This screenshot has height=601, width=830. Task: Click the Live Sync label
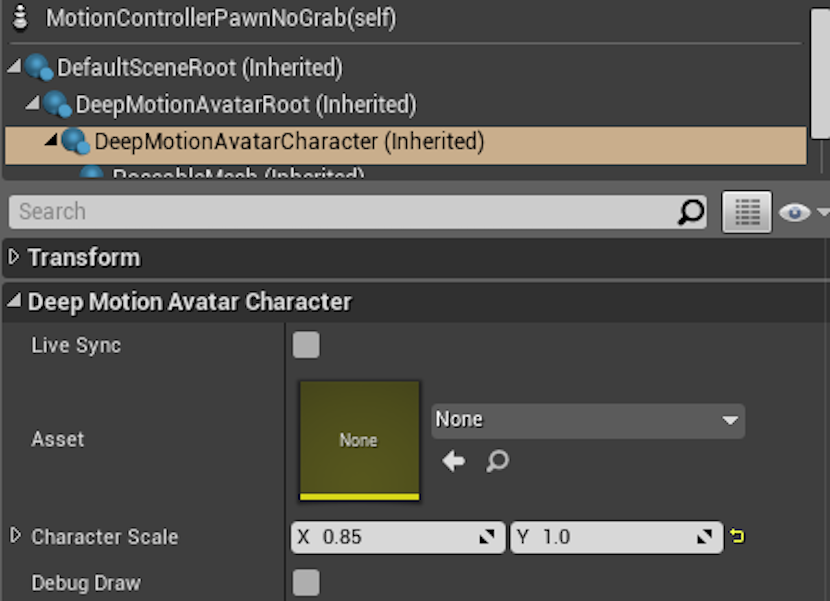[76, 345]
